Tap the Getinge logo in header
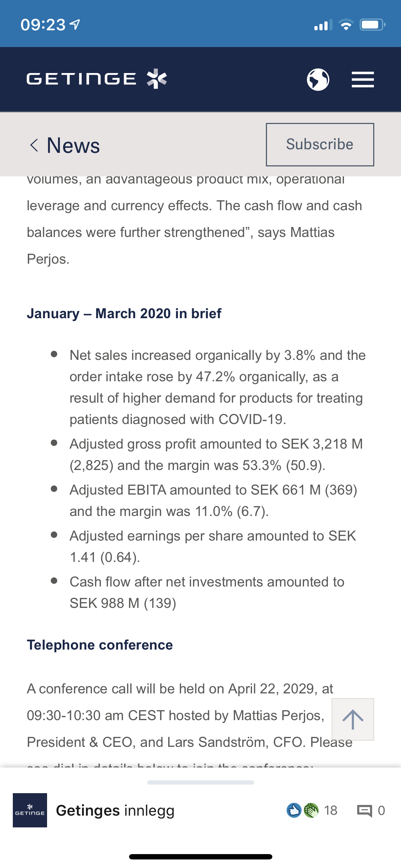The width and height of the screenshot is (401, 868). pos(97,79)
